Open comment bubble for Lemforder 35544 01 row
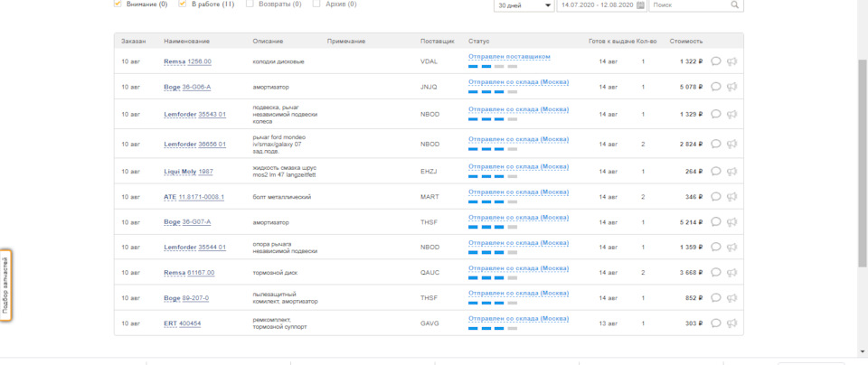This screenshot has width=868, height=365. pyautogui.click(x=715, y=248)
